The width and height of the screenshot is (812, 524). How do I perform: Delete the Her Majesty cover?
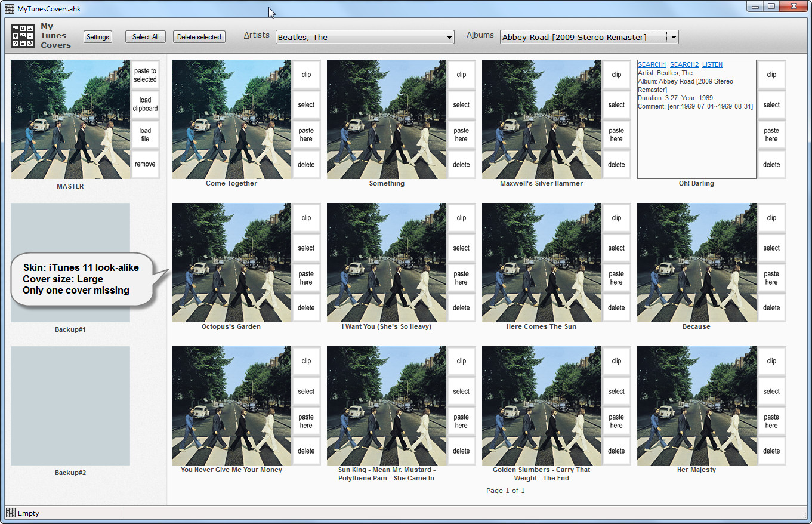771,451
